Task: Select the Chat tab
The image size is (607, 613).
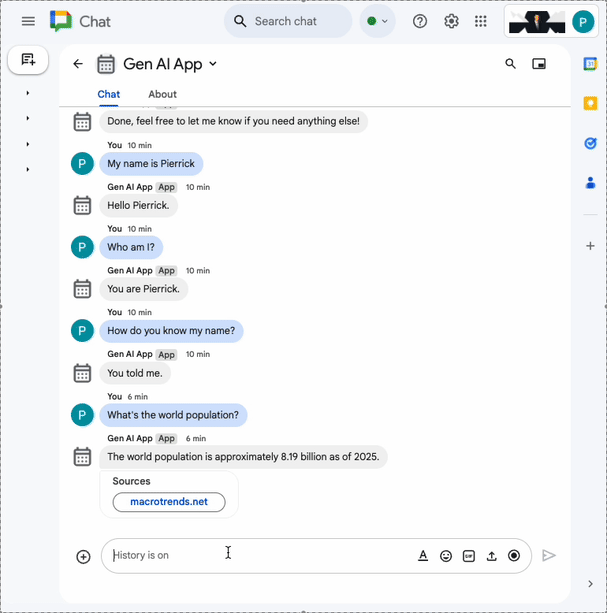Action: (x=108, y=94)
